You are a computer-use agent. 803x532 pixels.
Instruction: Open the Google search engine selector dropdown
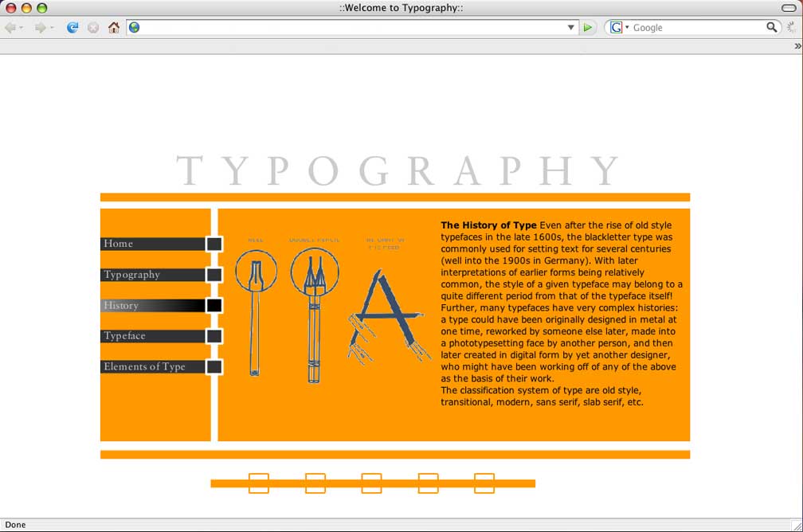tap(618, 27)
